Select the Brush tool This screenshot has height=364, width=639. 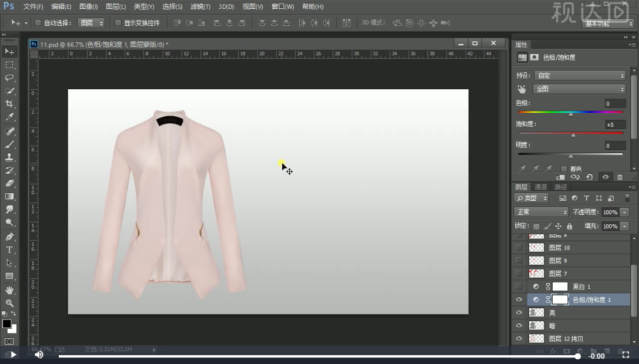point(9,144)
